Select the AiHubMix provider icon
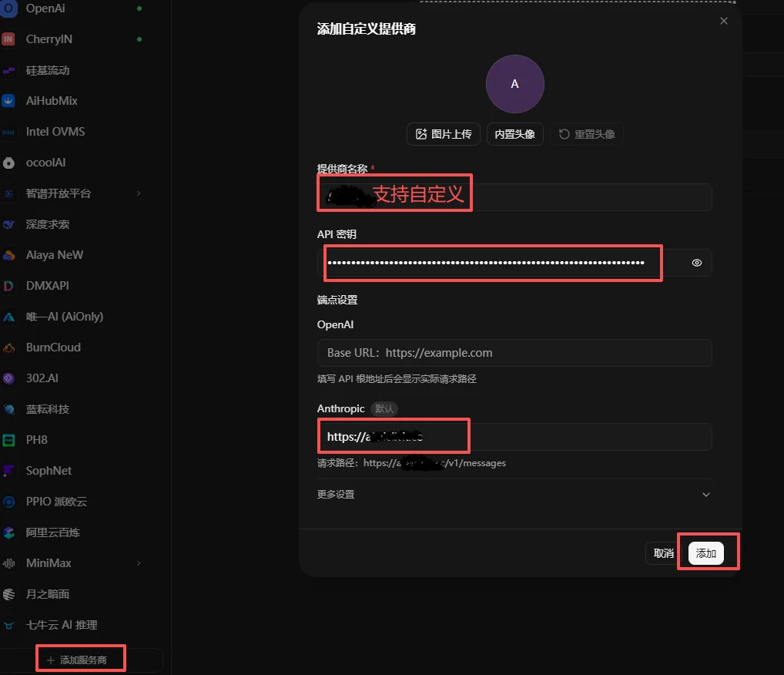The height and width of the screenshot is (675, 784). [8, 101]
